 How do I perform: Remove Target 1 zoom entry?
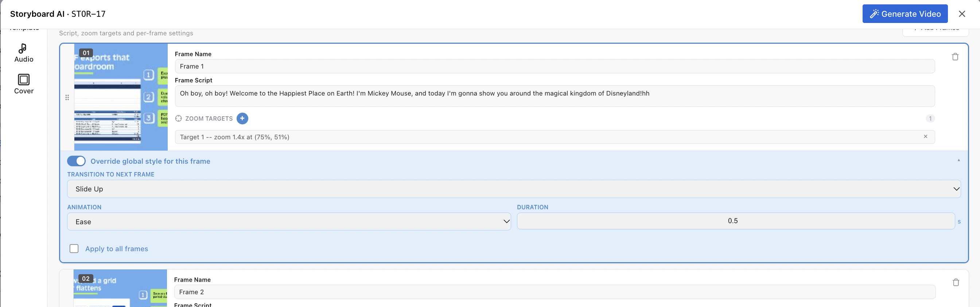point(925,137)
